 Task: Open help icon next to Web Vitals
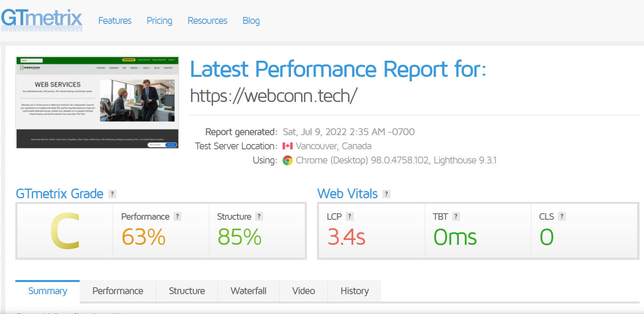point(386,194)
